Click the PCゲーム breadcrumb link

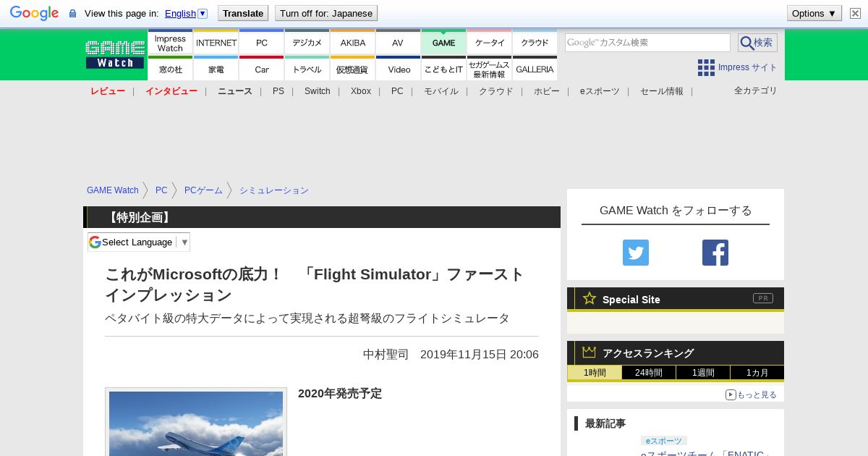tap(203, 190)
